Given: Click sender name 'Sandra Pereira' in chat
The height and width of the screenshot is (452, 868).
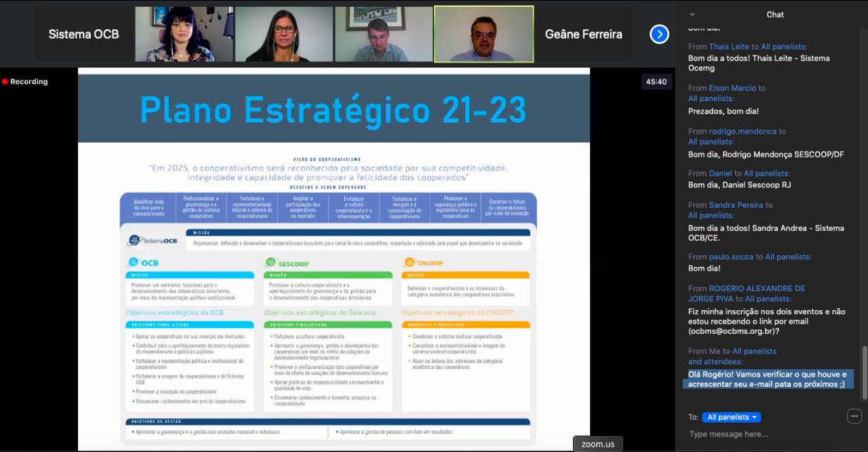Looking at the screenshot, I should coord(736,205).
